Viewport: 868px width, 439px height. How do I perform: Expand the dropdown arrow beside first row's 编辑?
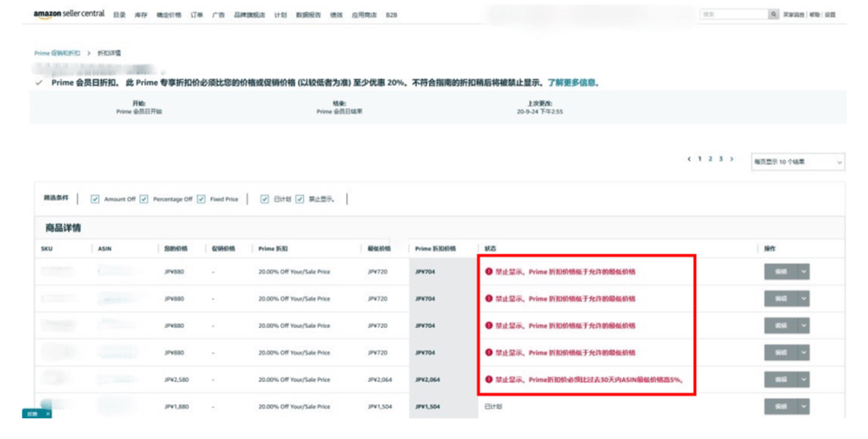coord(803,272)
